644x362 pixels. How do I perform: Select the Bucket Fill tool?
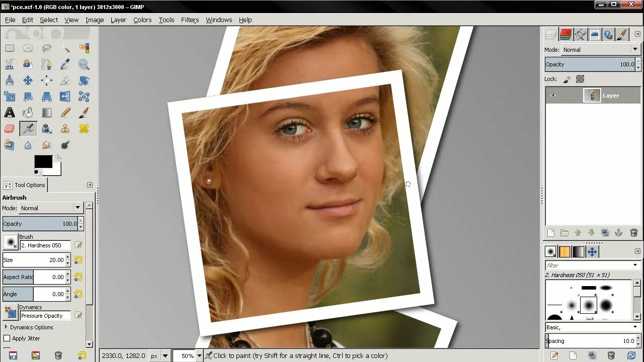(28, 113)
